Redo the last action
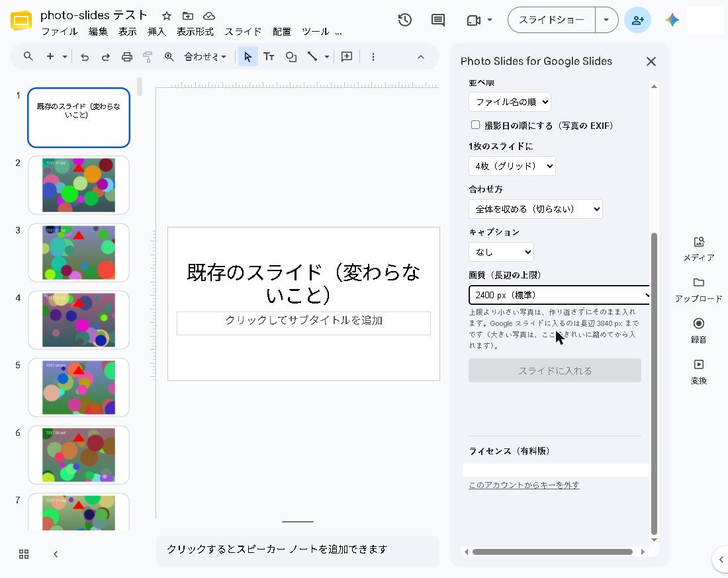Image resolution: width=728 pixels, height=578 pixels. point(106,57)
